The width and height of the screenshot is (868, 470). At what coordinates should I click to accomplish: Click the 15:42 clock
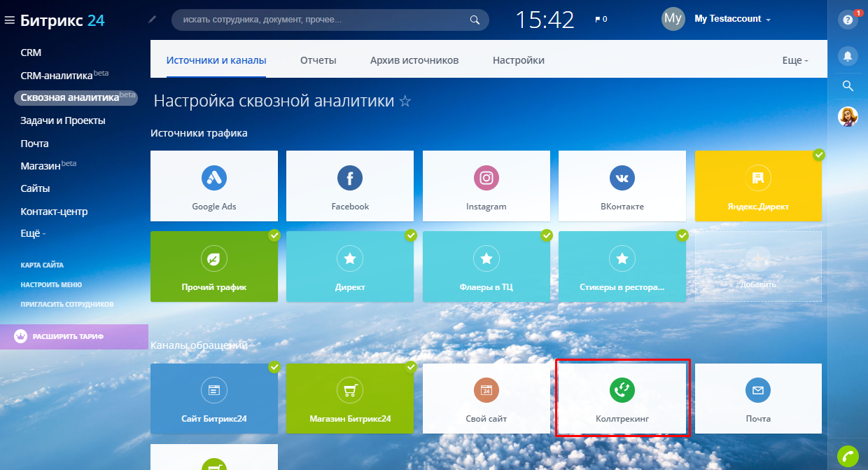click(545, 20)
